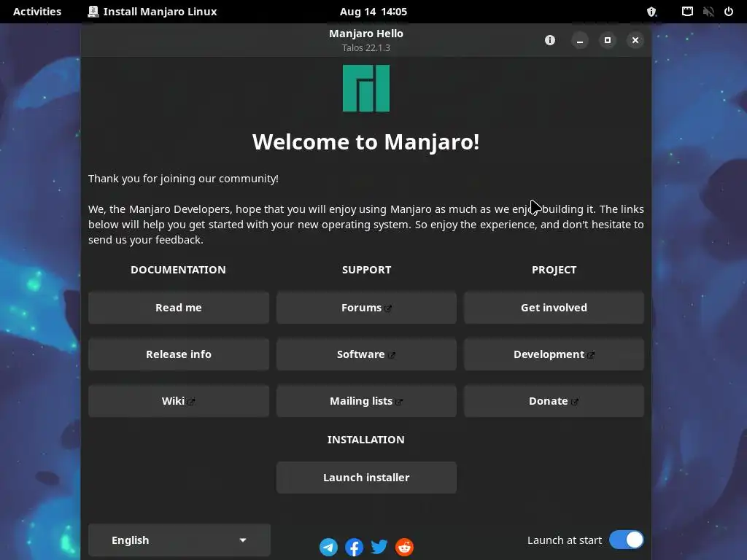Screen dimensions: 747x560
Task: Open the security shield tray icon
Action: (651, 12)
